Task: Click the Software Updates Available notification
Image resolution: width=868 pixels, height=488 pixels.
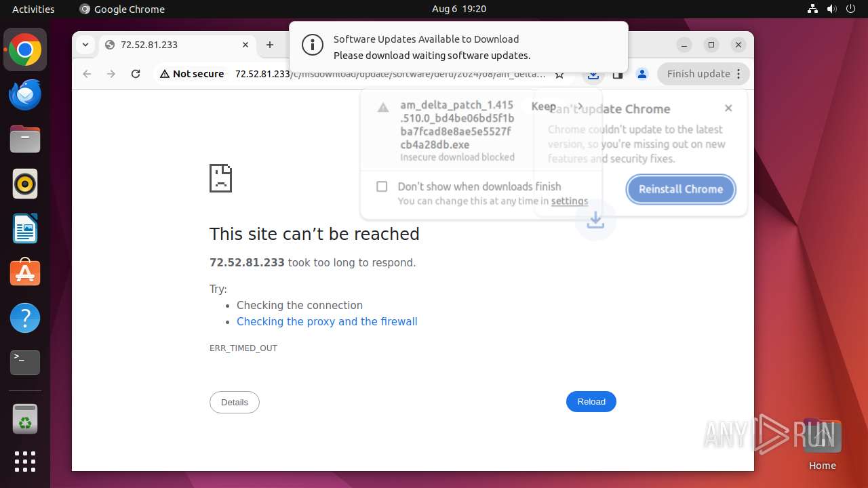Action: [458, 47]
